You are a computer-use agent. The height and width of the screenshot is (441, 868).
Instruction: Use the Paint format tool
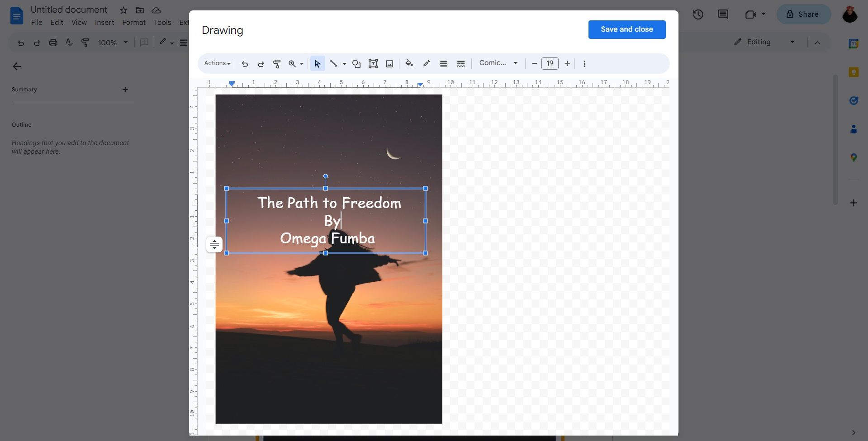coord(276,63)
